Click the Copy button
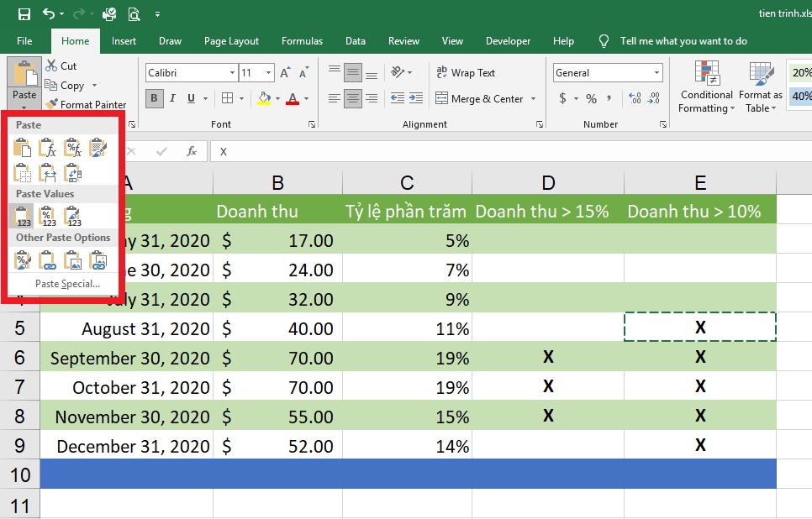 tap(66, 85)
